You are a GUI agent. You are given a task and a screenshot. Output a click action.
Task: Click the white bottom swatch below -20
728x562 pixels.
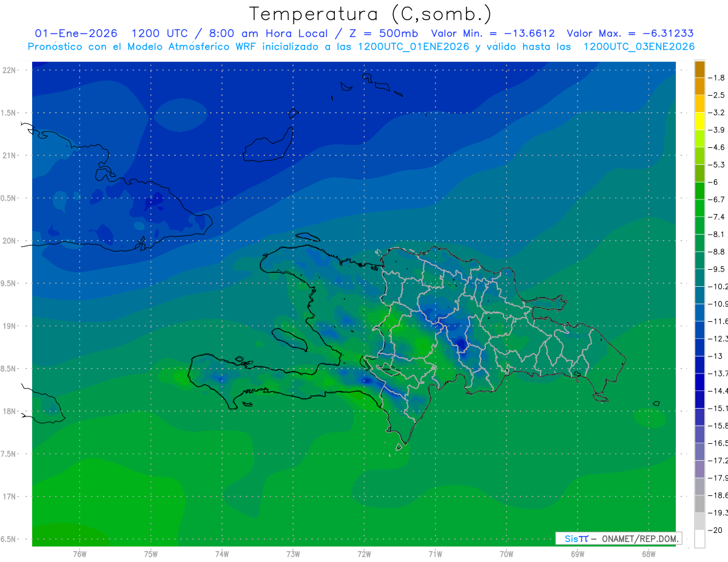click(699, 539)
